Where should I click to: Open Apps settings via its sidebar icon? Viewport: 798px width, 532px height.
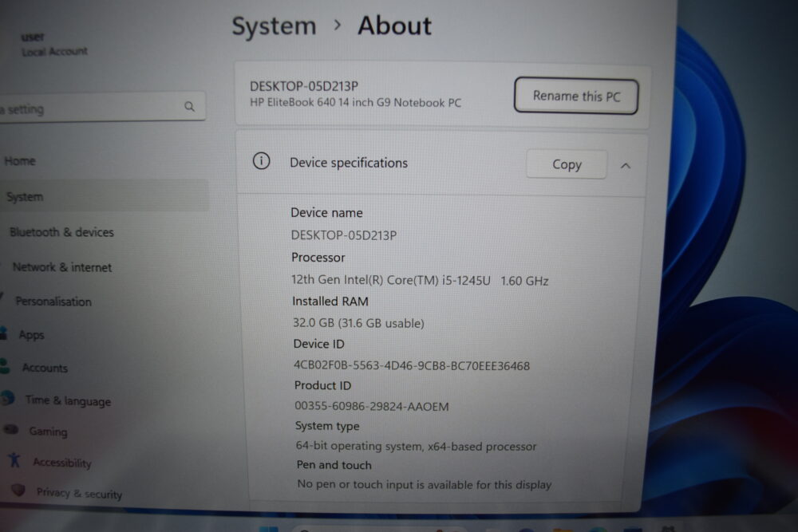(x=3, y=333)
